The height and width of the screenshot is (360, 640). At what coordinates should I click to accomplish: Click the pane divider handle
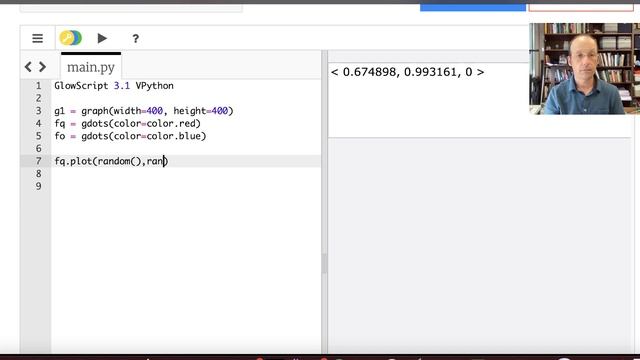tap(324, 263)
